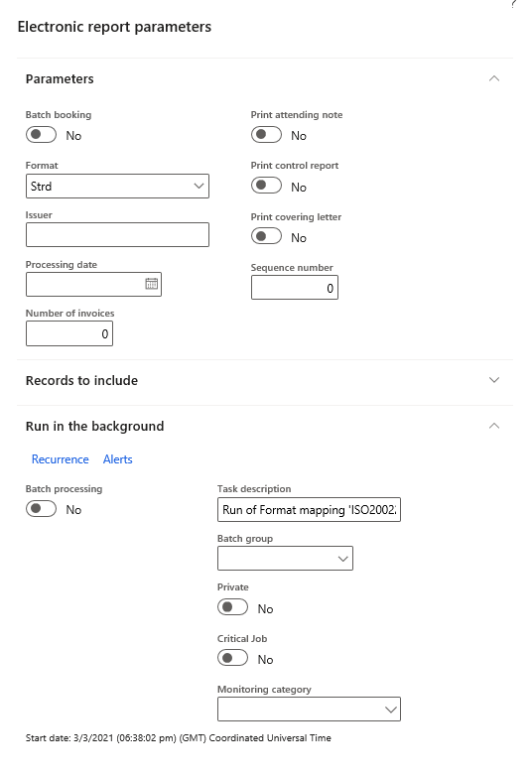Click the help question mark icon

tap(514, 4)
